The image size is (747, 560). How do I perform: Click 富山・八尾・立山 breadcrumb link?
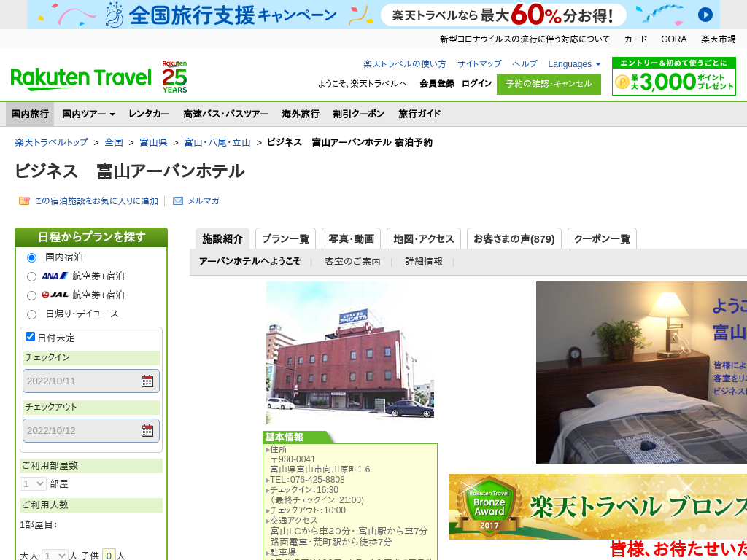coord(217,142)
